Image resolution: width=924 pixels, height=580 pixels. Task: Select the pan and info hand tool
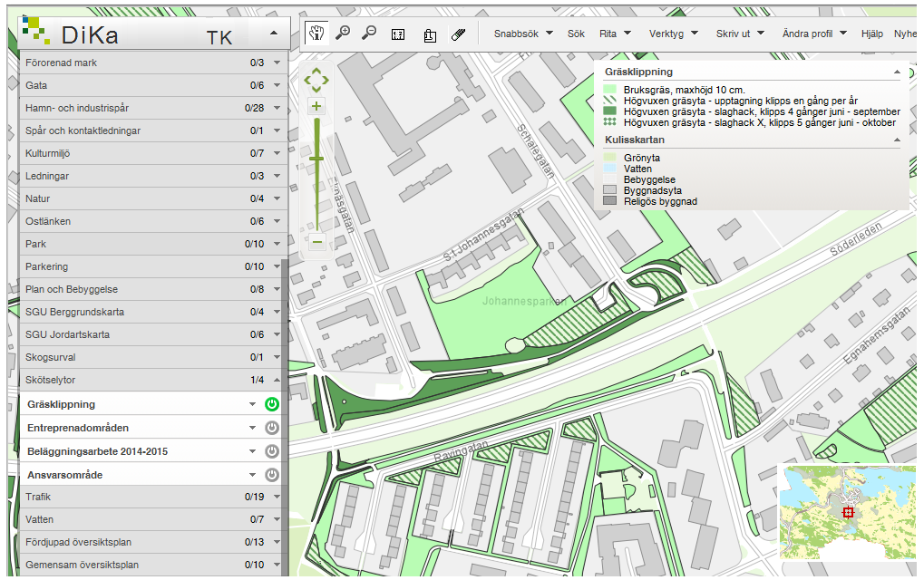point(317,33)
